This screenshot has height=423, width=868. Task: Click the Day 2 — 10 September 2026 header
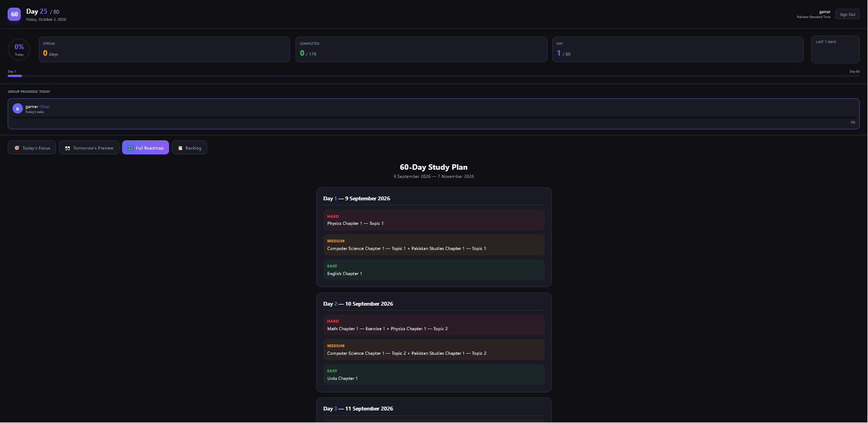358,303
